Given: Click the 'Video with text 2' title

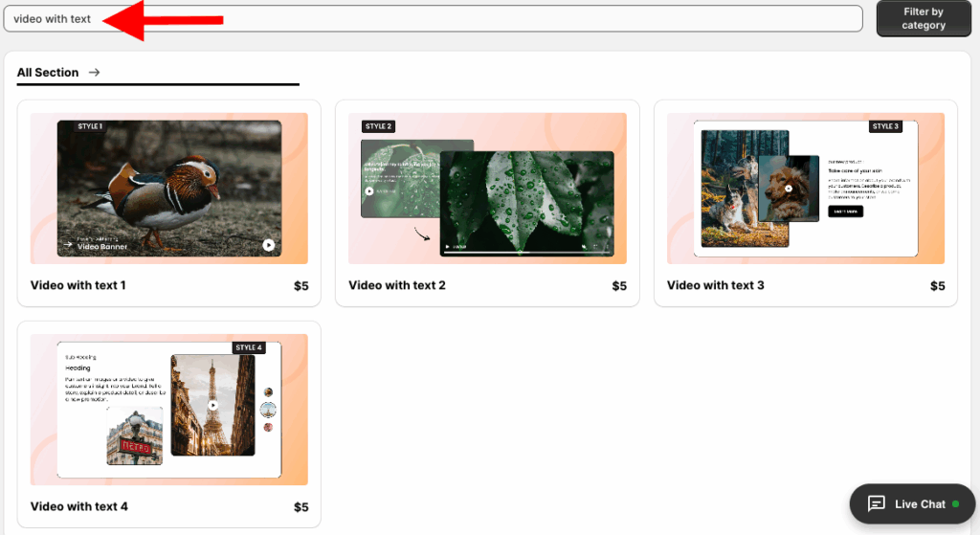Looking at the screenshot, I should tap(397, 285).
